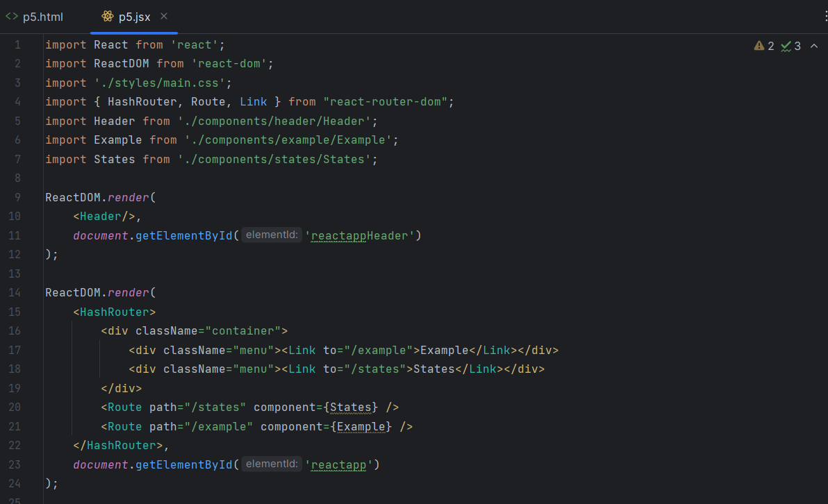Click the render call on line 9

129,197
